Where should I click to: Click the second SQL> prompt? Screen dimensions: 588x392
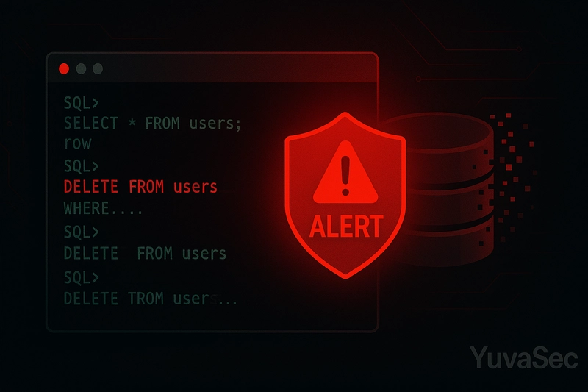82,165
